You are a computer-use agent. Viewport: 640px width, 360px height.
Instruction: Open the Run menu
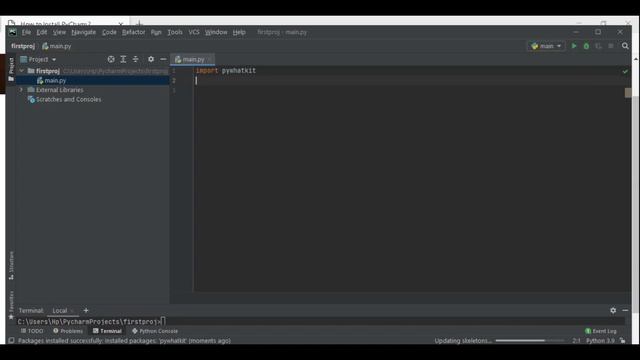[156, 32]
